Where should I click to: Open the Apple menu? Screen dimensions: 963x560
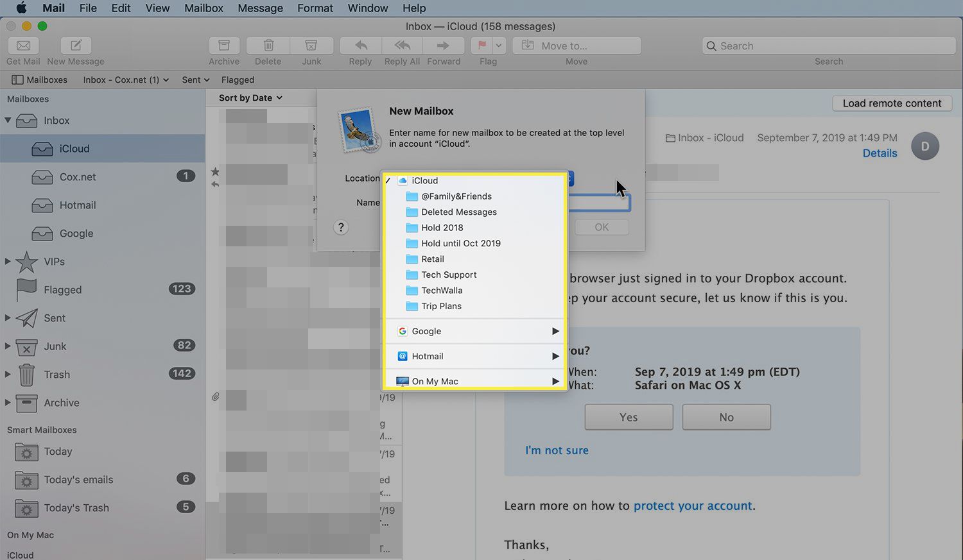click(x=21, y=8)
